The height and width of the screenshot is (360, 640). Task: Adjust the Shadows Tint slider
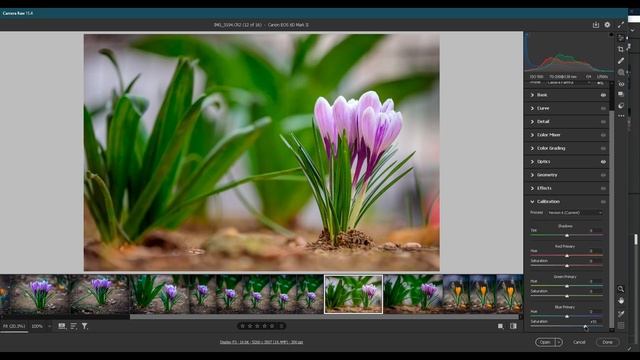point(567,236)
